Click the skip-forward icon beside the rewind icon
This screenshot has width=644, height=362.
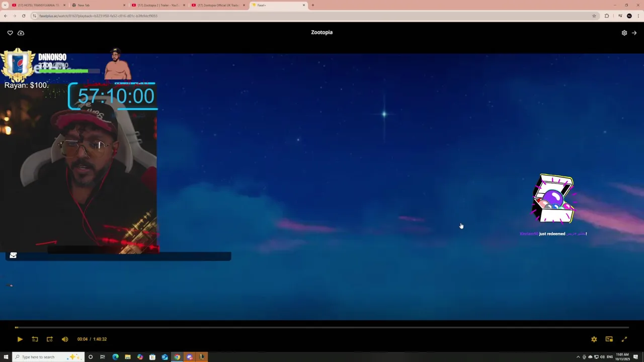tap(49, 339)
